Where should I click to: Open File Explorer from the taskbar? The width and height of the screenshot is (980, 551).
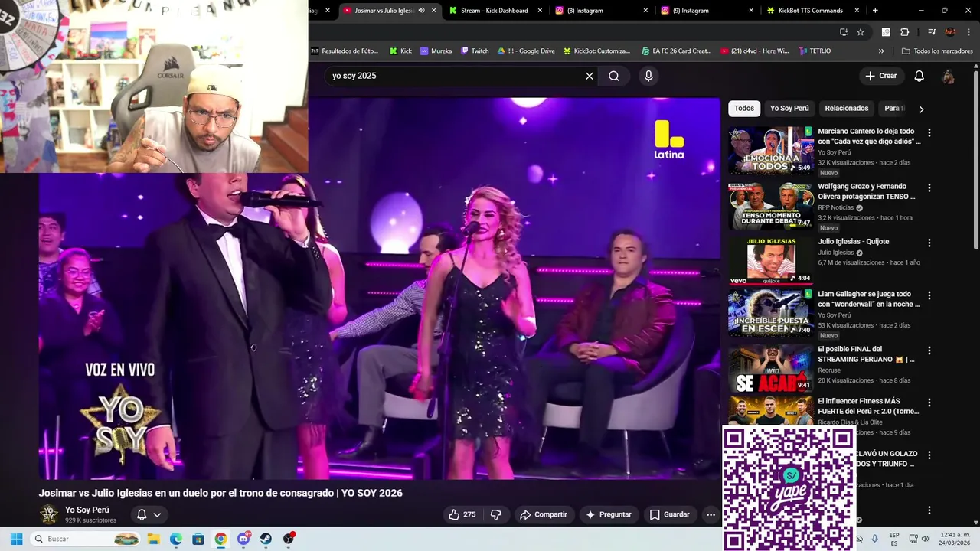(153, 539)
